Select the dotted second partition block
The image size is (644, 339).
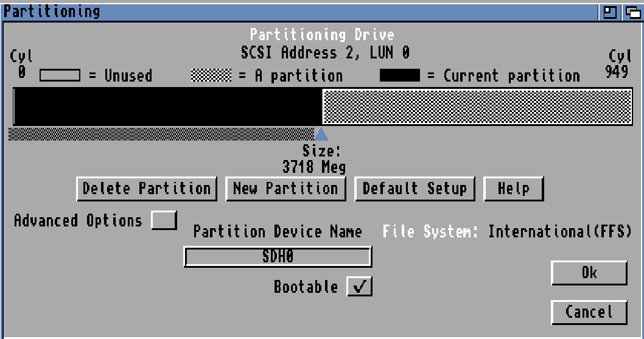(x=477, y=107)
